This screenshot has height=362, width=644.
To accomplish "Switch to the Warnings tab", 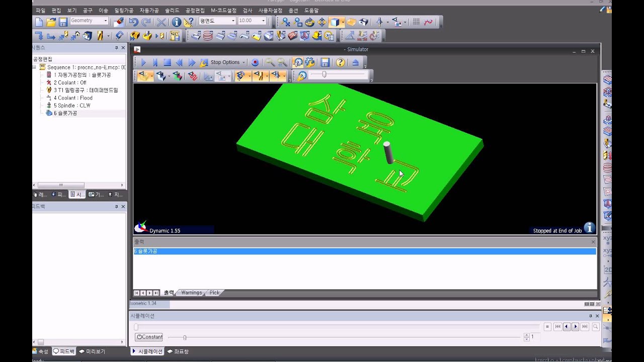I will [x=191, y=293].
